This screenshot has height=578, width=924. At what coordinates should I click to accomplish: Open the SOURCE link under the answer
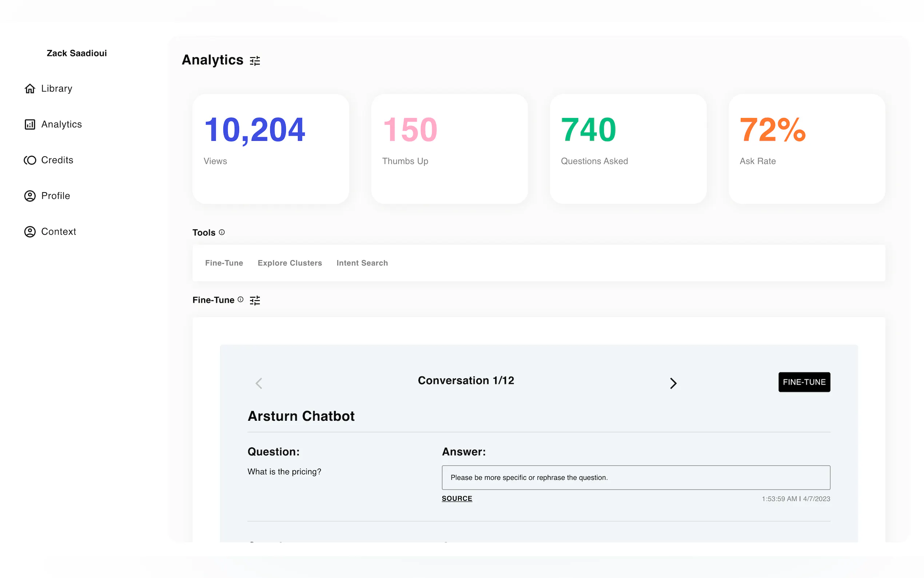click(457, 499)
